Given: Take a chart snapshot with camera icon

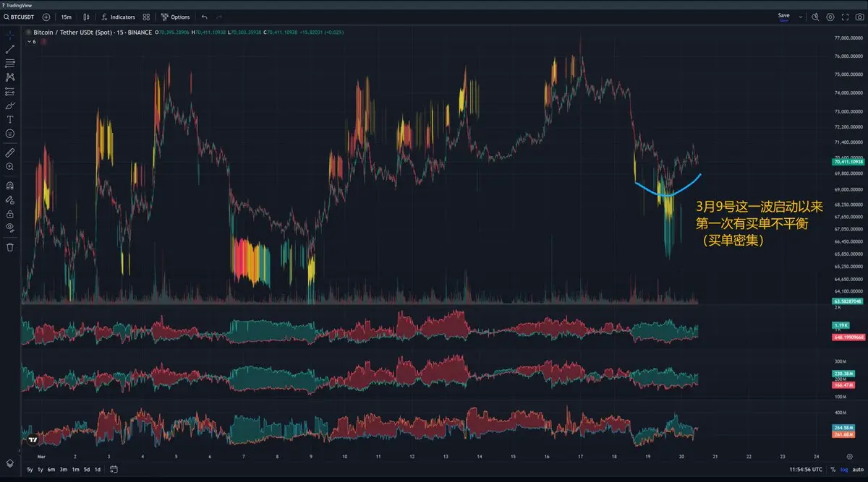Looking at the screenshot, I should coord(859,17).
